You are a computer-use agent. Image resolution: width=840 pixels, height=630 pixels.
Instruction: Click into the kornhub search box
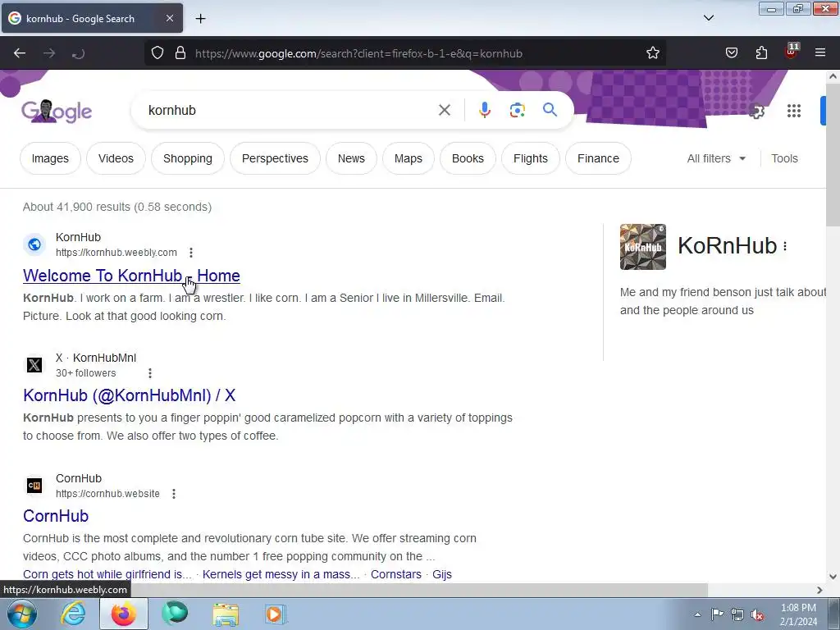coord(290,111)
